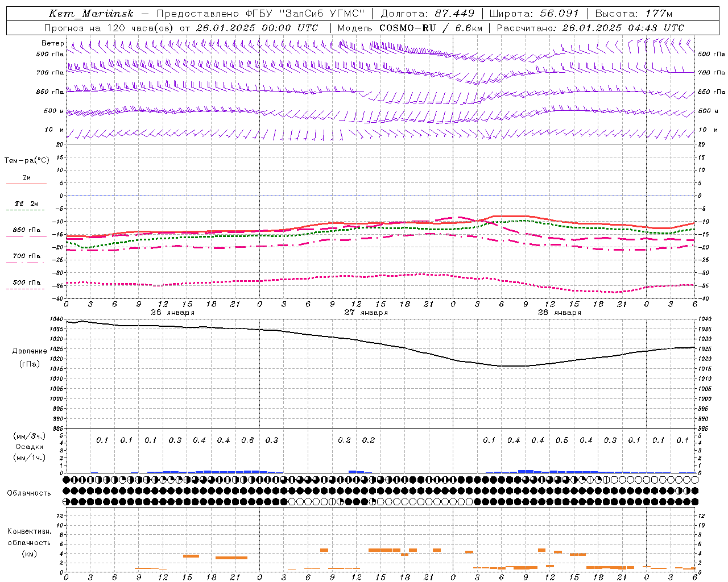Select the Прогноз на 120 часа(ов) text

tap(109, 28)
